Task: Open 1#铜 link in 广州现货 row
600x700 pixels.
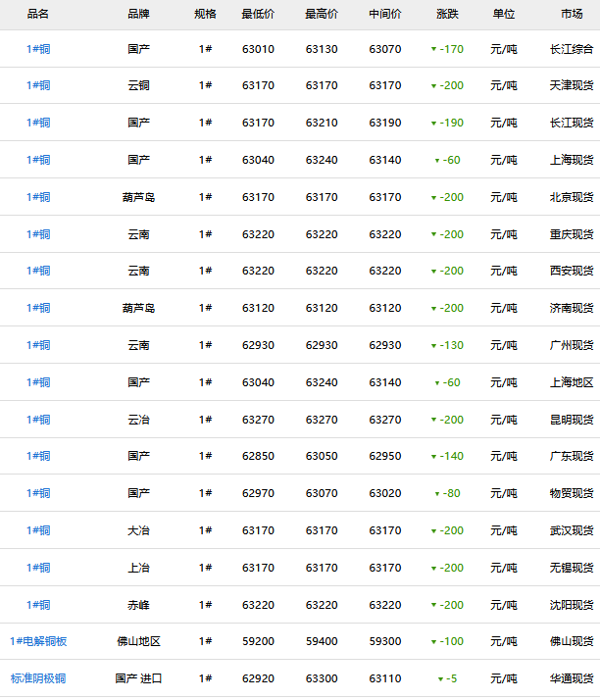Action: (38, 345)
